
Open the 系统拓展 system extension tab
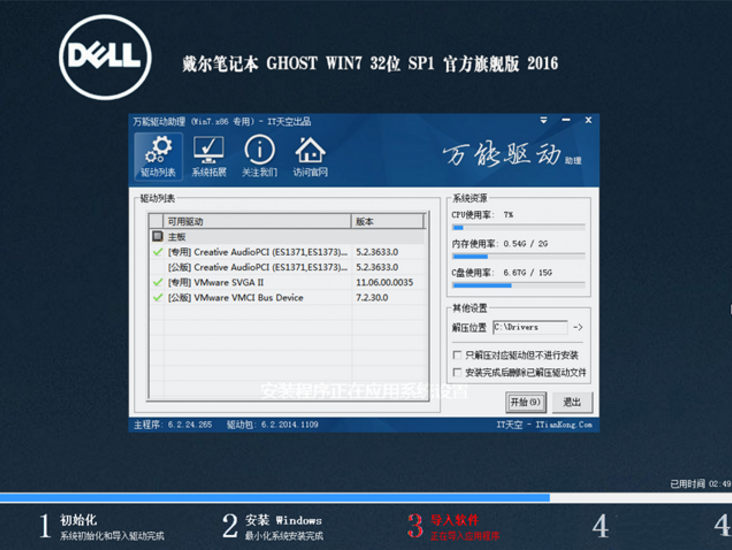[x=209, y=156]
